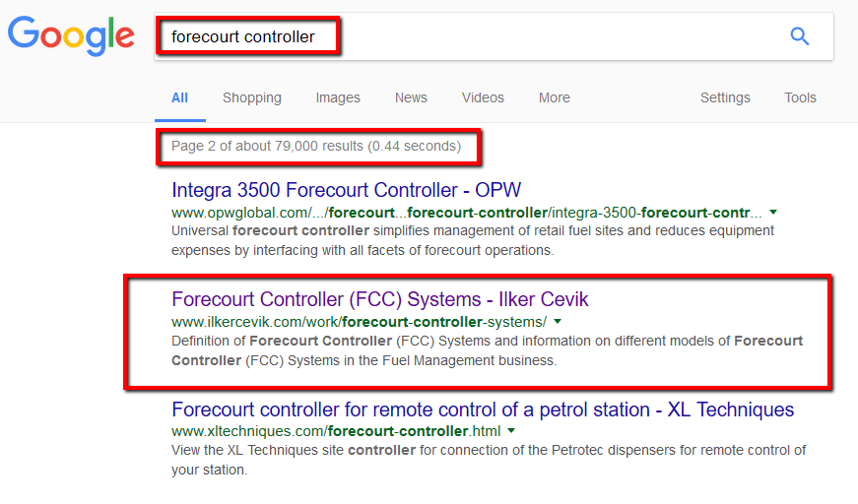858x504 pixels.
Task: Open the Google logo homepage link
Action: pyautogui.click(x=71, y=36)
